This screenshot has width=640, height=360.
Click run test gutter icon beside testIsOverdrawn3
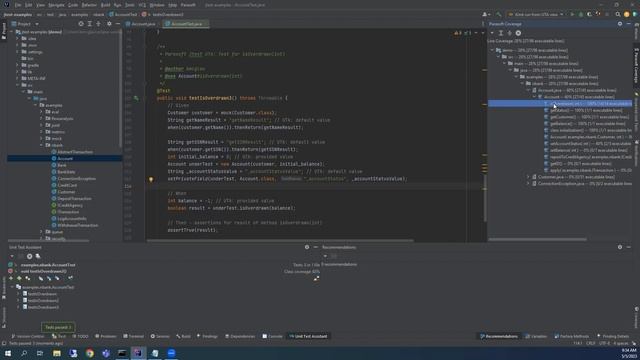tap(136, 98)
